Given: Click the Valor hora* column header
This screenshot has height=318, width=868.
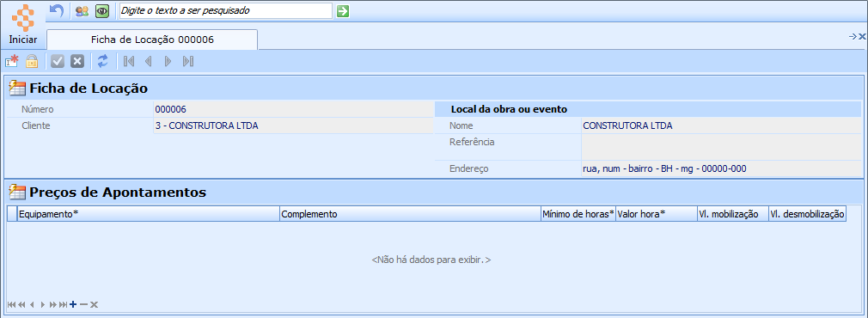Looking at the screenshot, I should click(657, 214).
